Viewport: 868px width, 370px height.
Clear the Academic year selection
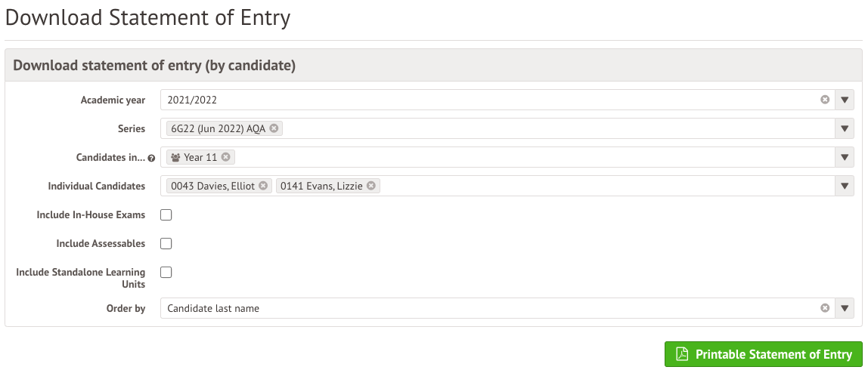click(x=825, y=100)
